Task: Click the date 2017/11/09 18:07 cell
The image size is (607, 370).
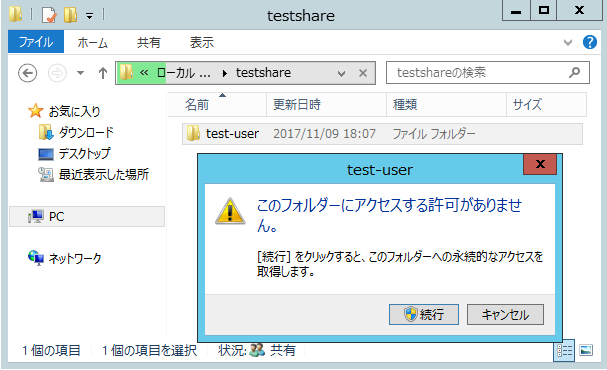Action: 324,134
